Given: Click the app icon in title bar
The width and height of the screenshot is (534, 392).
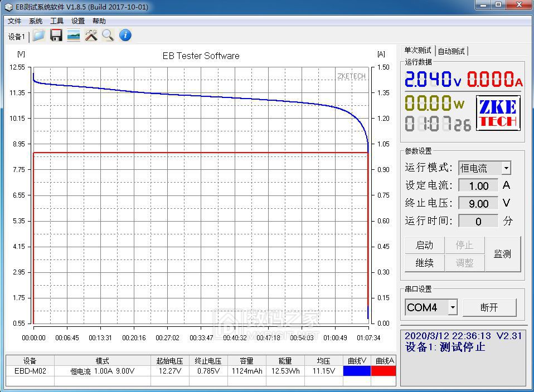Looking at the screenshot, I should [x=8, y=7].
